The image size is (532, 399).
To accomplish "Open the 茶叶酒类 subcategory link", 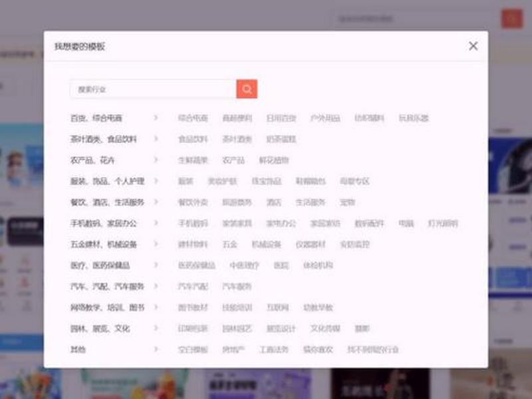I will [237, 139].
